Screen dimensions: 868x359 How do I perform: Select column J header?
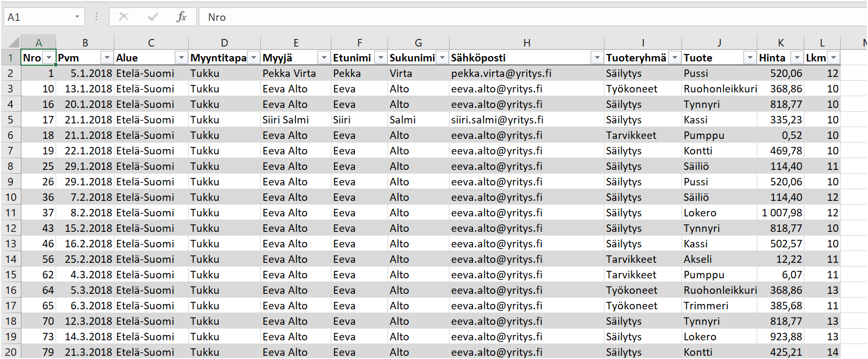[x=719, y=43]
